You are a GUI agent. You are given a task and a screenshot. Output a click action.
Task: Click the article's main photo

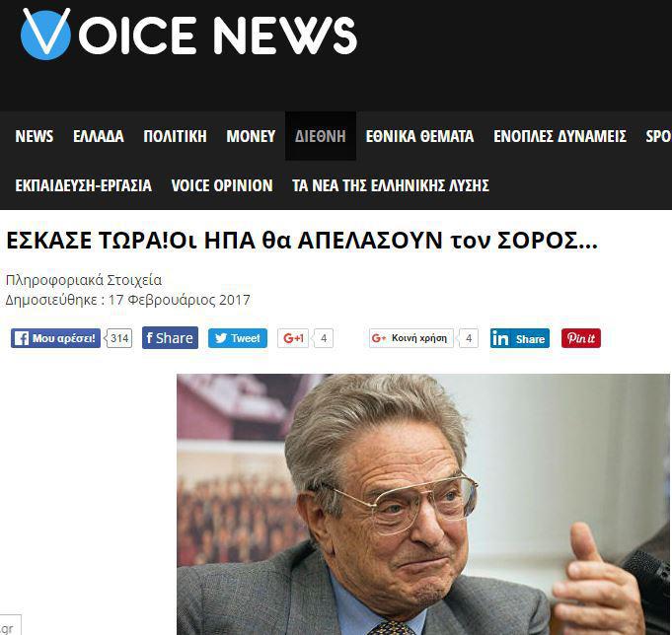(x=423, y=505)
